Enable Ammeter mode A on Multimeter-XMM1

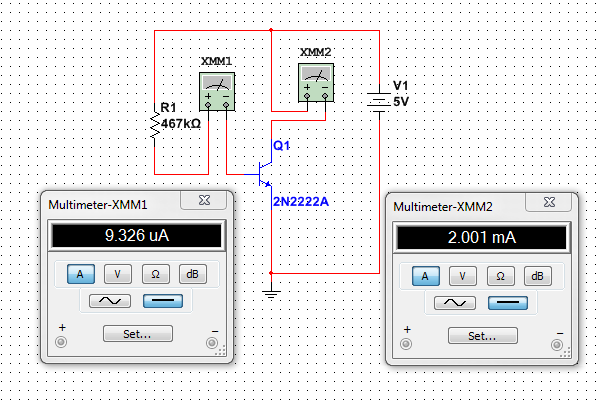[78, 274]
